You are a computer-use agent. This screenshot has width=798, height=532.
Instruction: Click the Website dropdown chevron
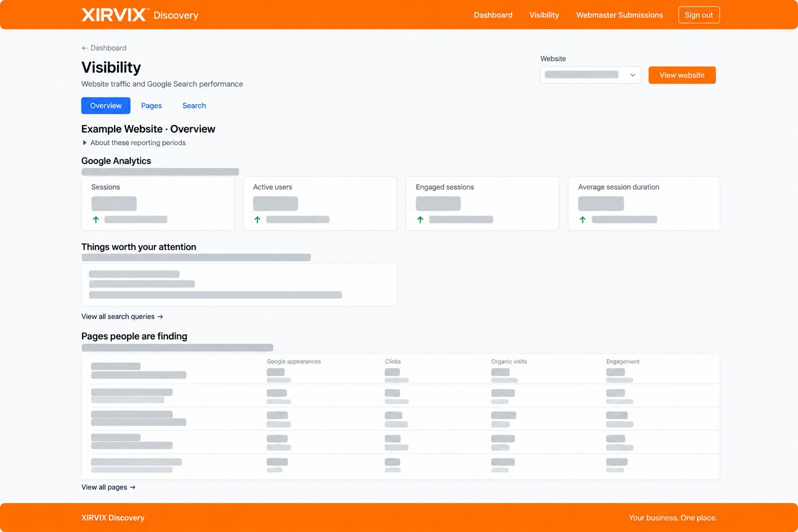632,75
